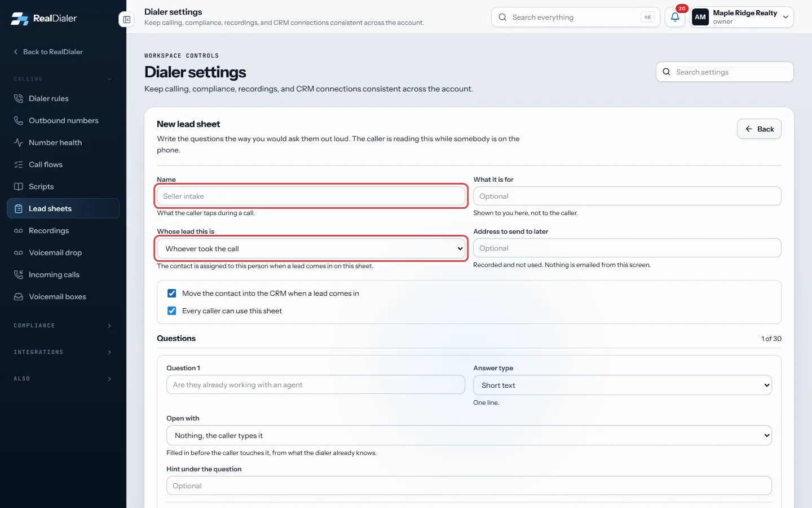The height and width of the screenshot is (508, 812).
Task: Open the Open with dropdown
Action: click(469, 435)
